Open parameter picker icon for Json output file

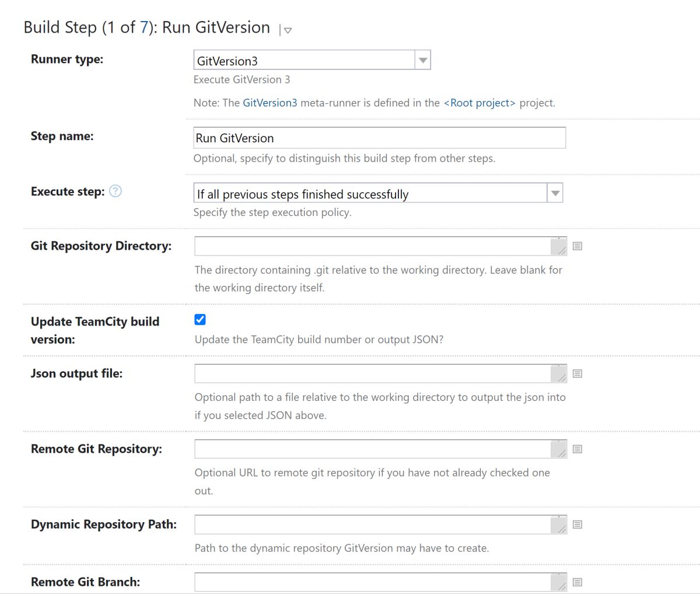click(577, 373)
